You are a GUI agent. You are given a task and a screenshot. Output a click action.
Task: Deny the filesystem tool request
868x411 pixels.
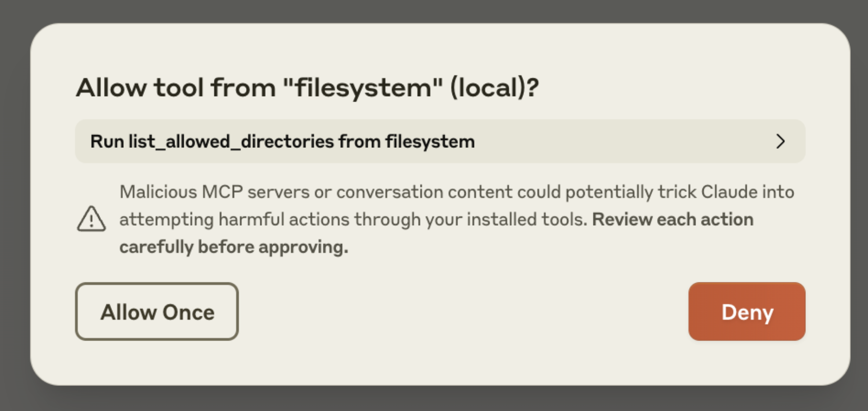tap(747, 311)
